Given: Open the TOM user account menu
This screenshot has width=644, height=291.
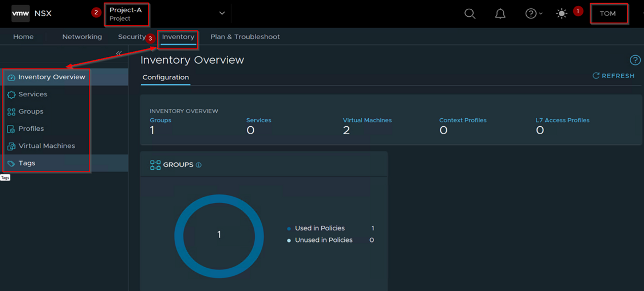Looking at the screenshot, I should coord(608,14).
